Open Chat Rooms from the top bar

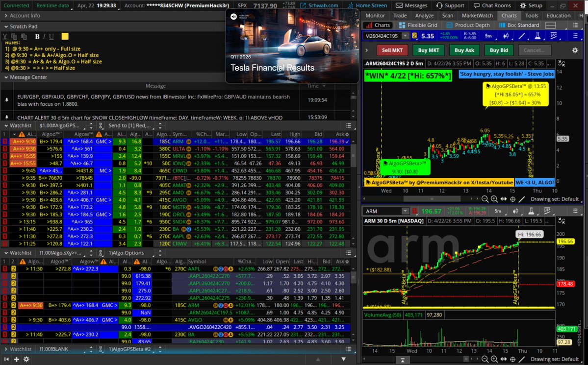492,5
